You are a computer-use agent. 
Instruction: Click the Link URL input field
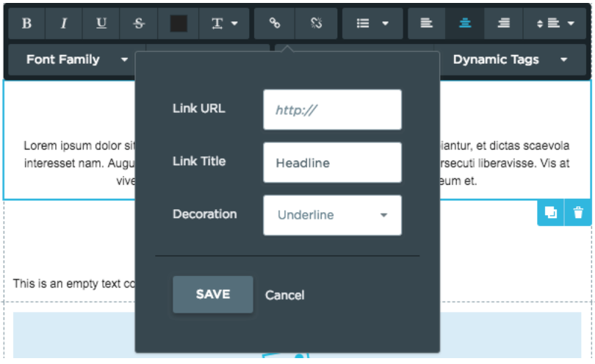(x=332, y=110)
